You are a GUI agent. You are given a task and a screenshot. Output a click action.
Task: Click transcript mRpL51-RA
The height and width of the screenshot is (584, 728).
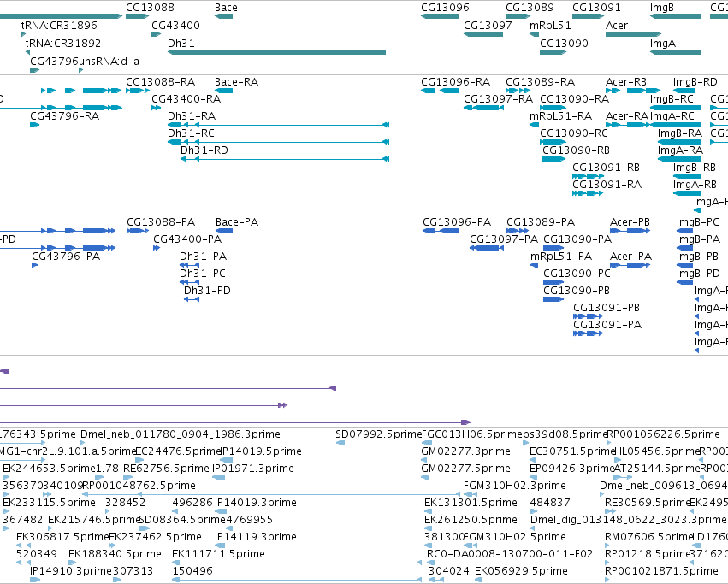(x=561, y=116)
